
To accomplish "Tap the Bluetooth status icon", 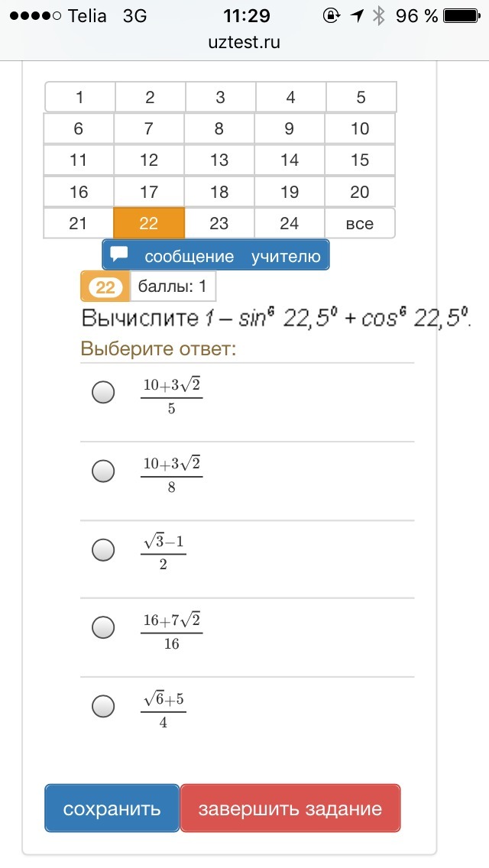I will (378, 16).
